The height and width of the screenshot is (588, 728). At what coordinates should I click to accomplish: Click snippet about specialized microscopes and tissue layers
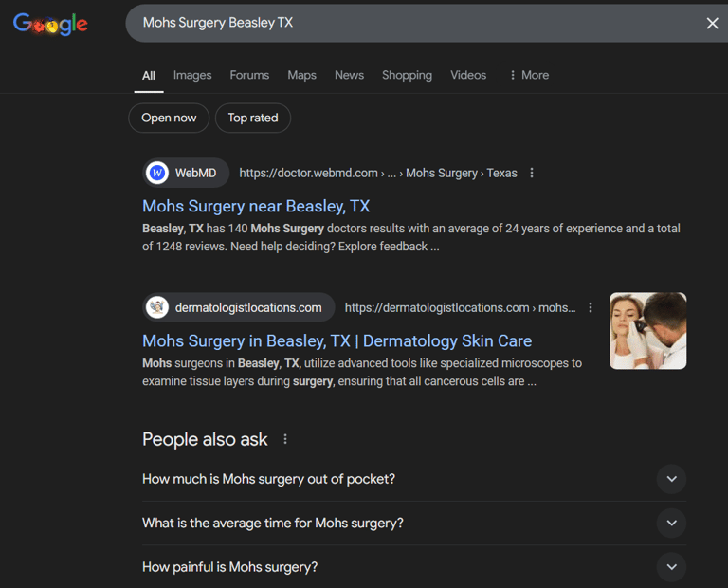(362, 372)
